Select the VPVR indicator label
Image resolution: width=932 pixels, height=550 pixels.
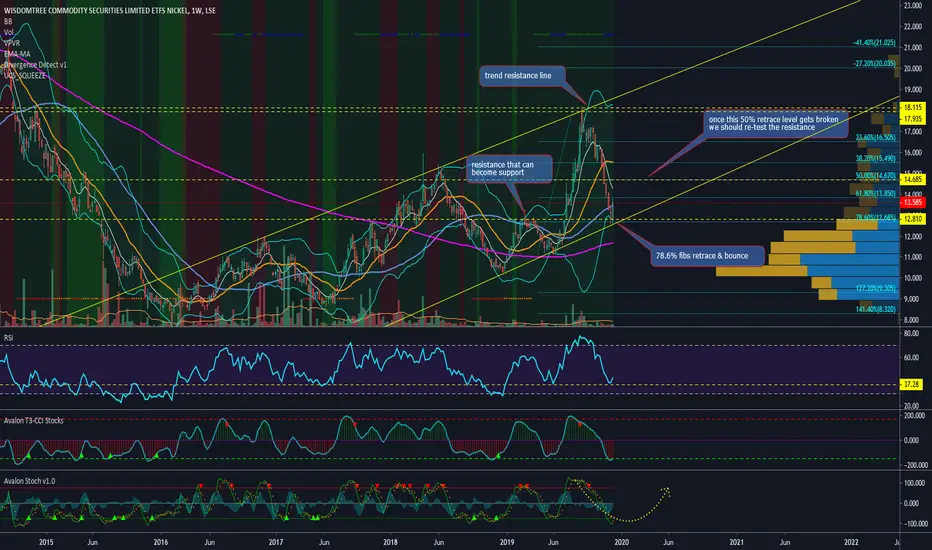click(12, 43)
